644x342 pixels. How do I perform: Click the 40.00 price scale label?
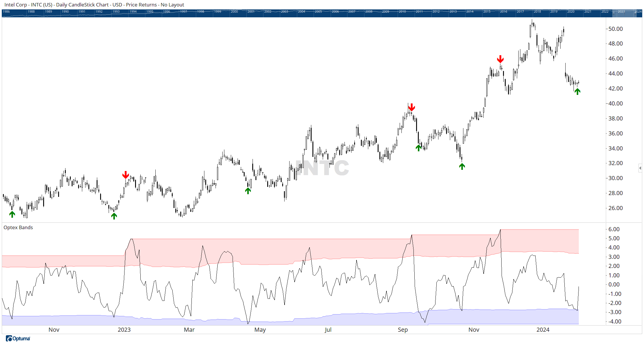(x=616, y=103)
